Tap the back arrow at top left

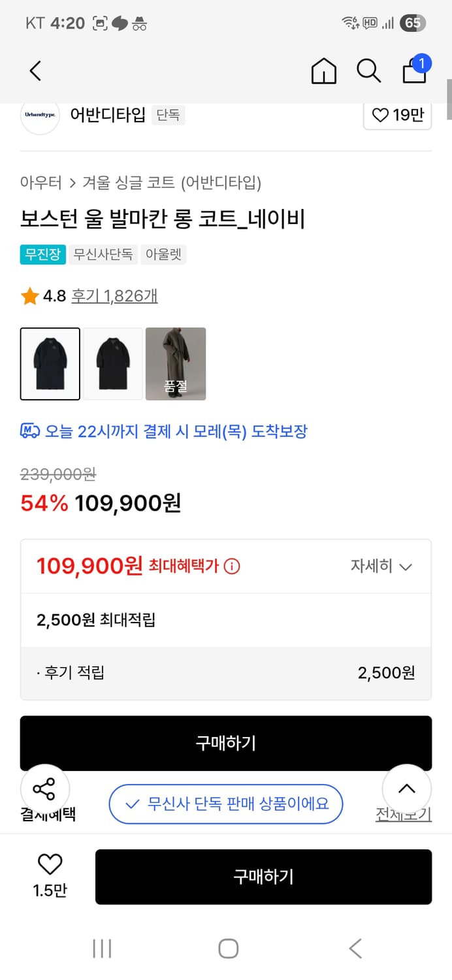click(x=35, y=71)
